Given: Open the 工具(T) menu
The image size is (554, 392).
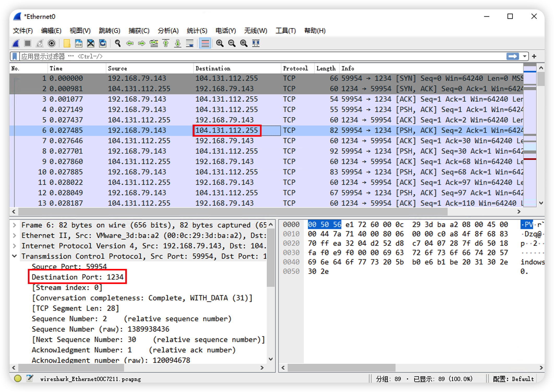Looking at the screenshot, I should (x=286, y=31).
